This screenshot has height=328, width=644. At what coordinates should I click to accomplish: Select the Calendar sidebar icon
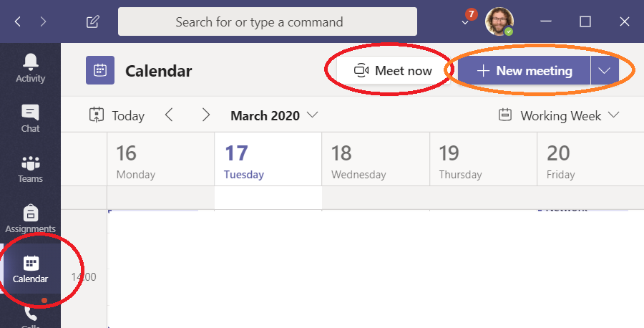pyautogui.click(x=30, y=269)
